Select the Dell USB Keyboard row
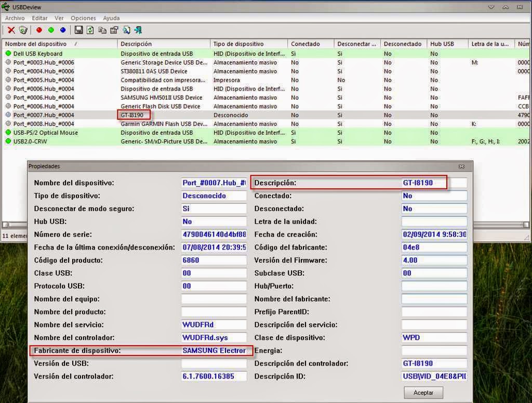The width and height of the screenshot is (532, 403). [x=265, y=54]
